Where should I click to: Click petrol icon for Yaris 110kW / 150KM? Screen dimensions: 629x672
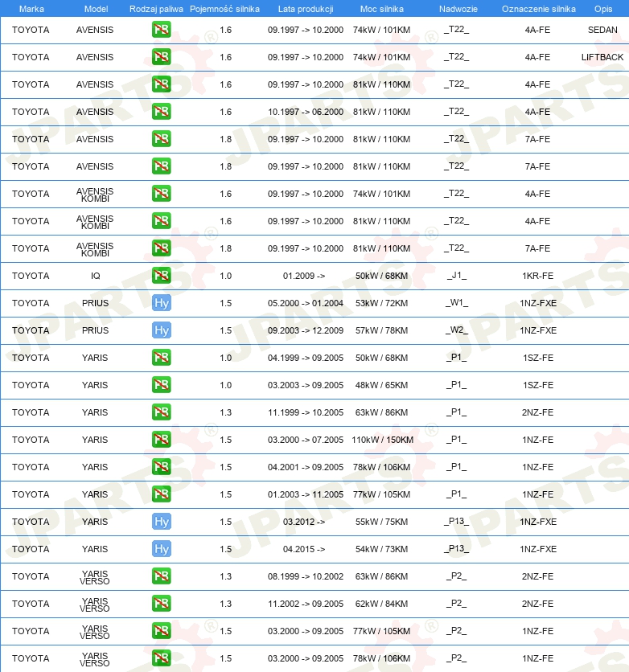(161, 440)
